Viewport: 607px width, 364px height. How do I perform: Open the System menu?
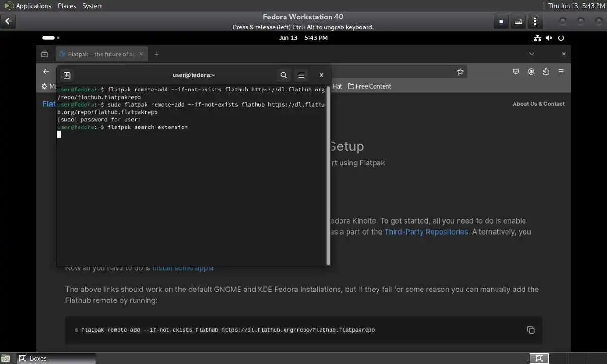pos(92,6)
